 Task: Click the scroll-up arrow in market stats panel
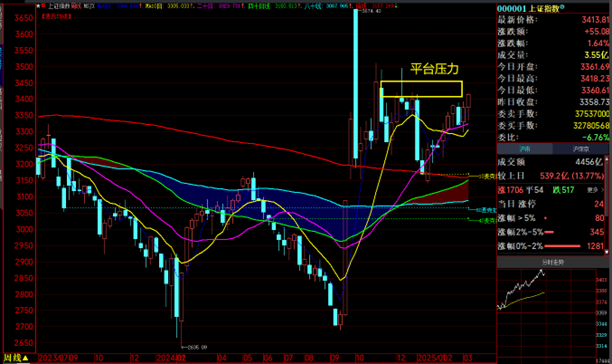click(607, 159)
